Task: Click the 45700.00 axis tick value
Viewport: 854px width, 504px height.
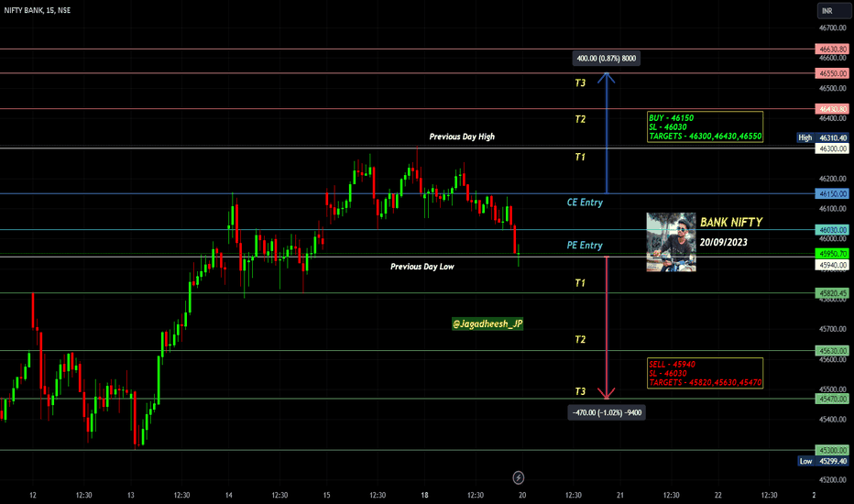Action: click(833, 329)
